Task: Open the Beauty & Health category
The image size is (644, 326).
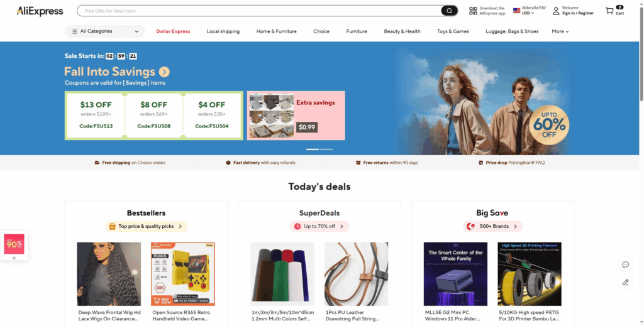Action: (x=402, y=31)
